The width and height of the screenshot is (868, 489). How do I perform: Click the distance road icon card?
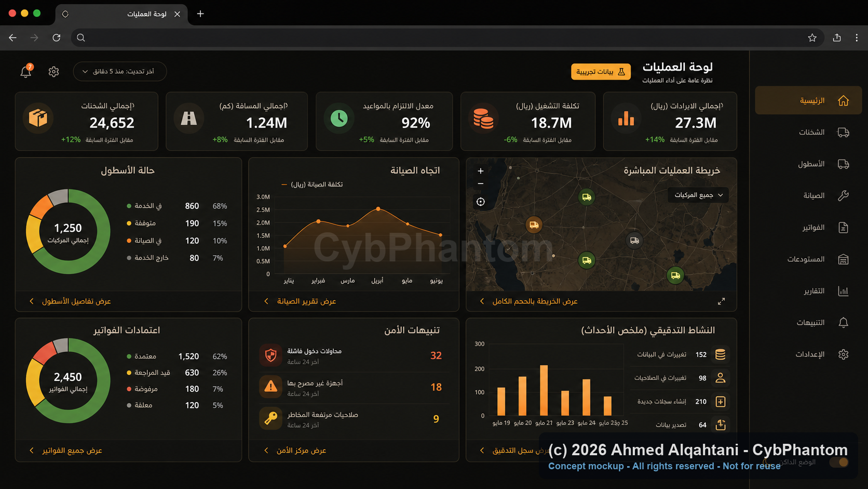tap(188, 118)
